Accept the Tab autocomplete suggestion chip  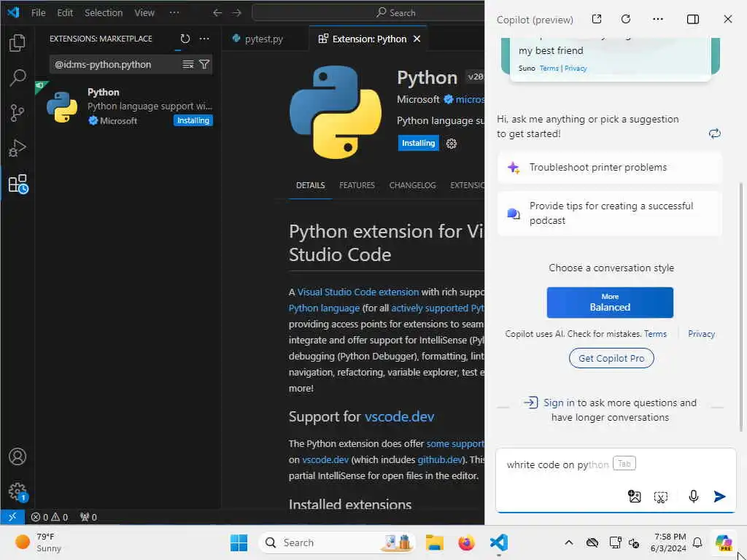coord(624,463)
